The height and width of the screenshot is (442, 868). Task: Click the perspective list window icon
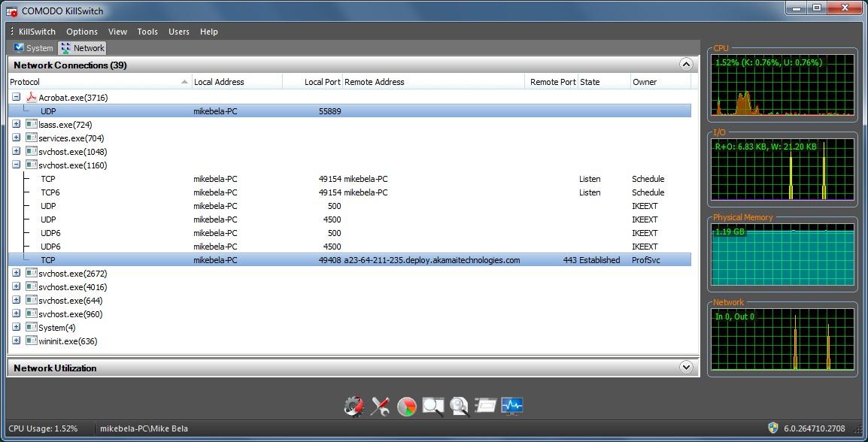[x=485, y=407]
